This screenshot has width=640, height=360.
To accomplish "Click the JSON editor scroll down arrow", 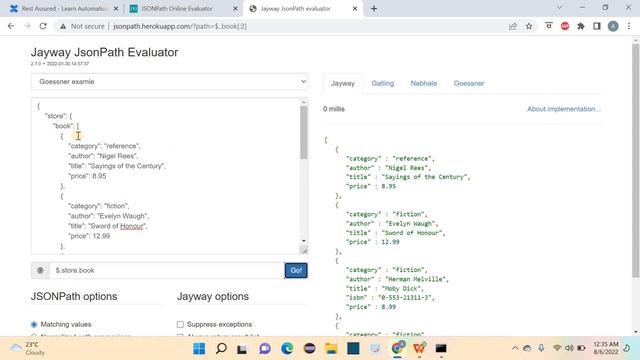I will [x=304, y=241].
